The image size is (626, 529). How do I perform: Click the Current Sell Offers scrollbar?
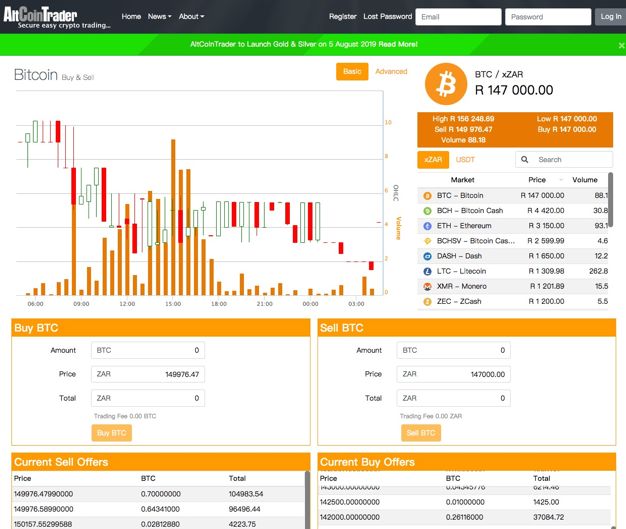tap(307, 499)
